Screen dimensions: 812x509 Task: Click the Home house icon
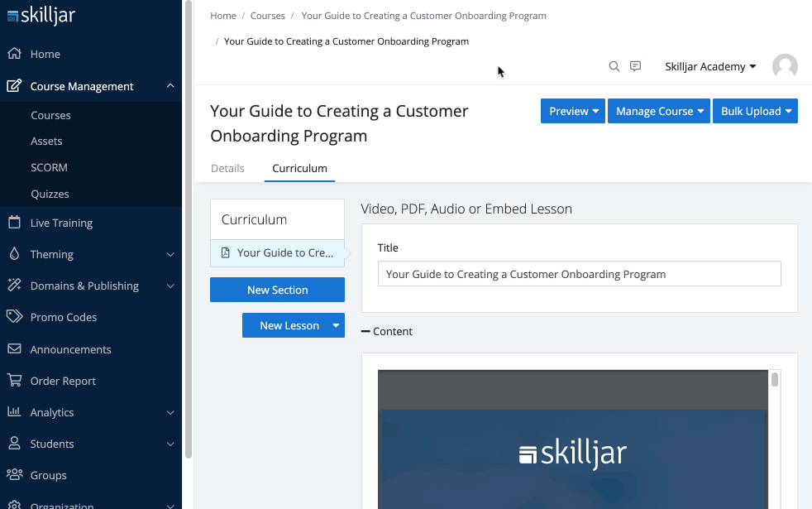(14, 54)
